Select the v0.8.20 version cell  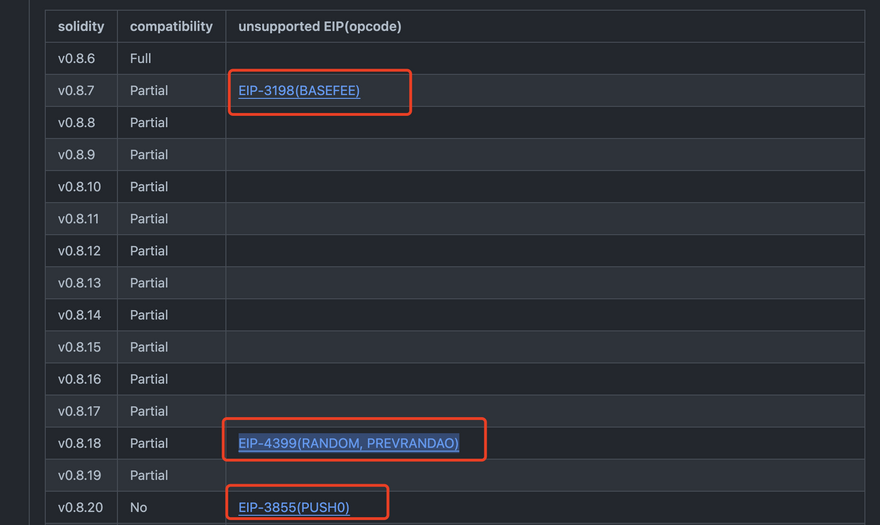pos(80,507)
